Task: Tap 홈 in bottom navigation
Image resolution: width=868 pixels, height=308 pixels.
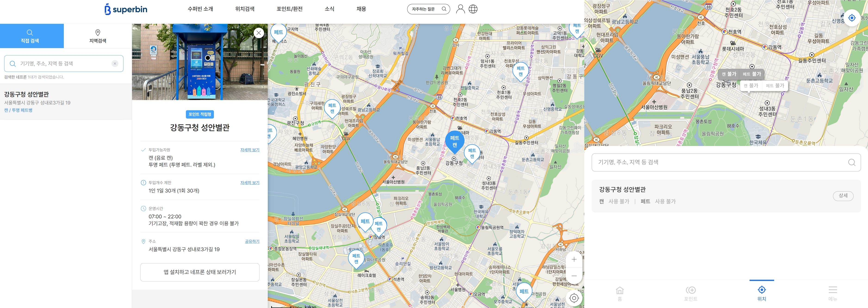Action: coord(619,293)
